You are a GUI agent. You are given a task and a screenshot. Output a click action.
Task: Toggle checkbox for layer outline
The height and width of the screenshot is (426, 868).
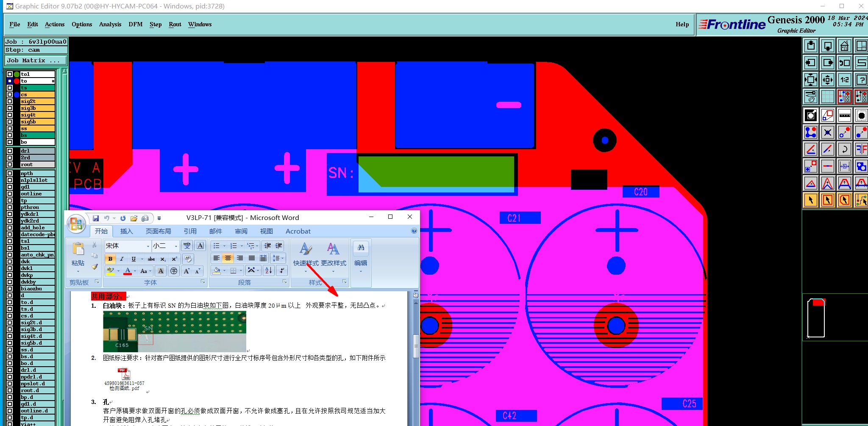[10, 194]
